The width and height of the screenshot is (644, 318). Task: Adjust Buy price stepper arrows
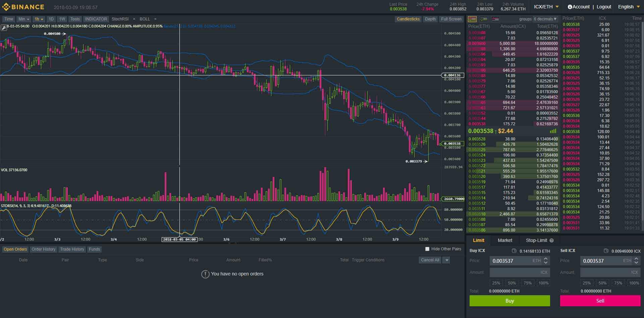[546, 260]
